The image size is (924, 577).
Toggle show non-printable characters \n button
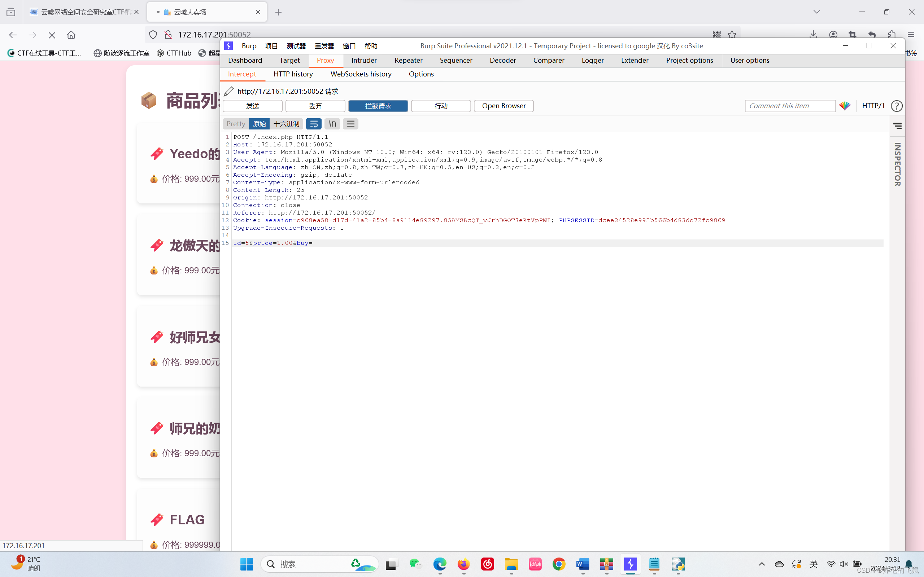pyautogui.click(x=332, y=124)
